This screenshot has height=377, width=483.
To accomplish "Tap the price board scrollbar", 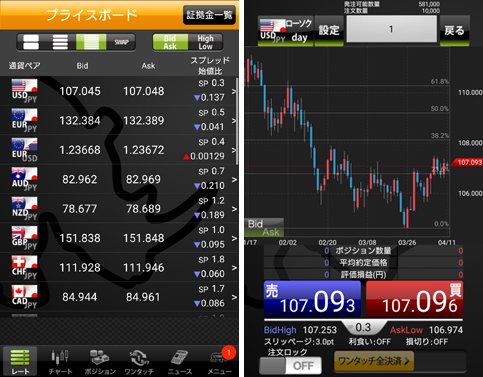I will pos(237,121).
